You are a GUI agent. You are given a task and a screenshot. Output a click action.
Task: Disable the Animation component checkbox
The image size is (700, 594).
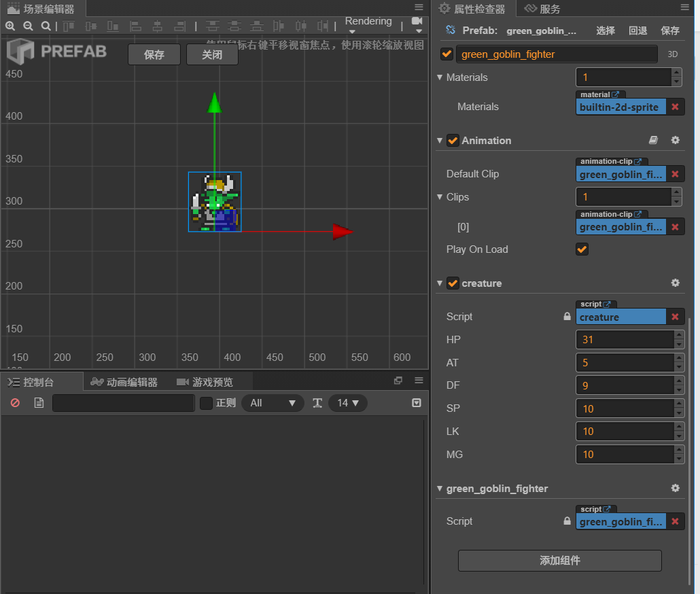click(x=453, y=141)
